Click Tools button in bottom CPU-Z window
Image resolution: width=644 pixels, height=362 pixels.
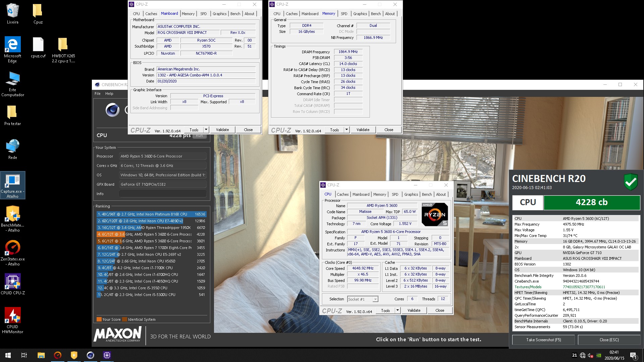(x=385, y=310)
